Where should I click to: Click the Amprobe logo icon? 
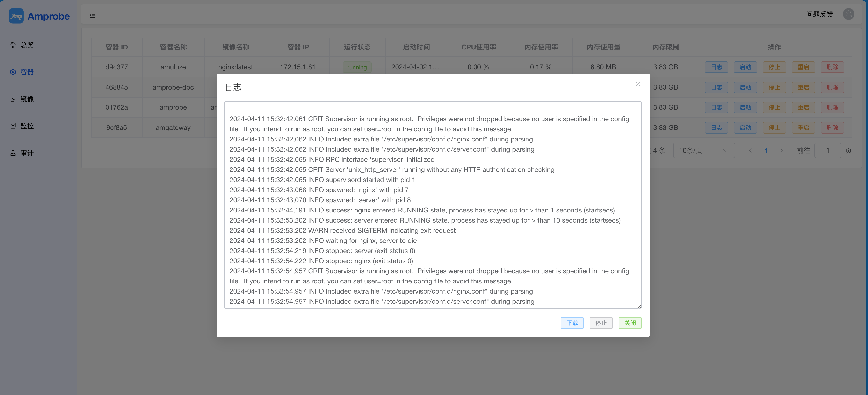click(16, 16)
